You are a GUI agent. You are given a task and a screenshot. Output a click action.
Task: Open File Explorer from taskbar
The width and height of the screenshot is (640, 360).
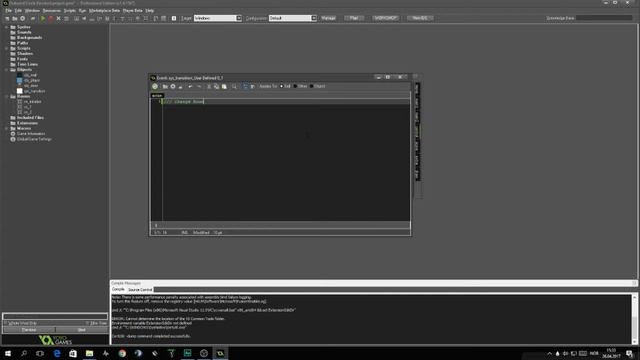89,353
